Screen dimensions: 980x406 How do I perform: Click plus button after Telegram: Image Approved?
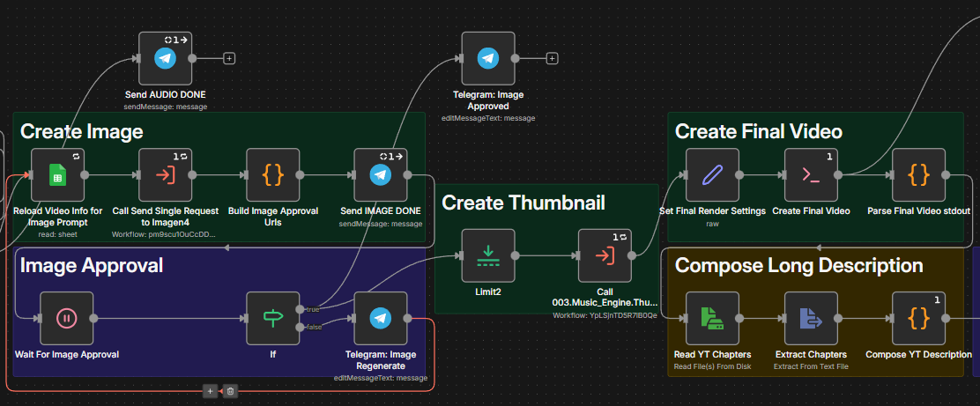552,58
